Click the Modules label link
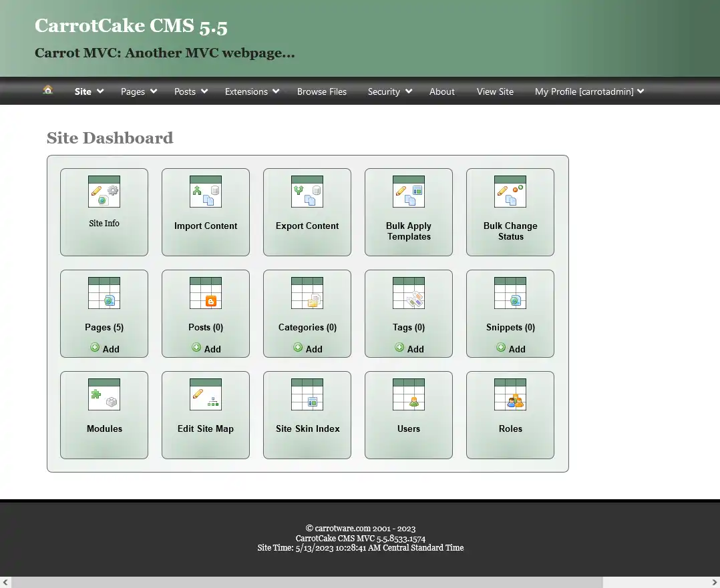 pos(105,428)
